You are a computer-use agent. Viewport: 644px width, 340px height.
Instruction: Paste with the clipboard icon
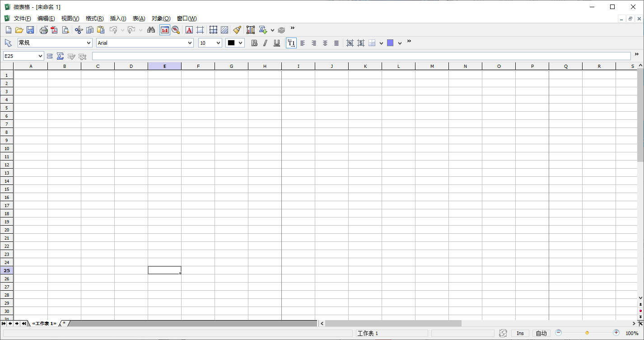click(x=101, y=30)
